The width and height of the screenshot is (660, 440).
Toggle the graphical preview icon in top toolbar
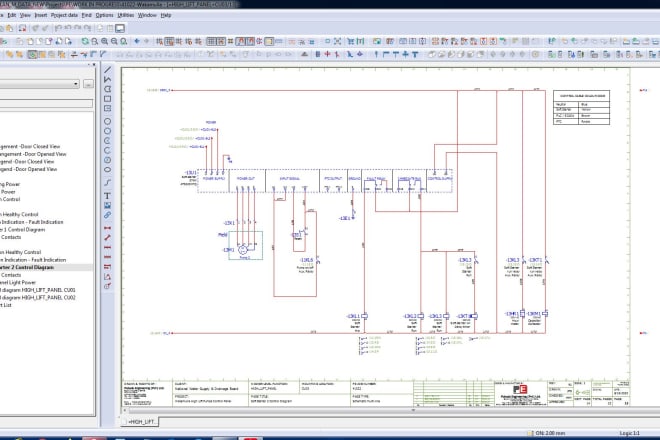click(120, 28)
